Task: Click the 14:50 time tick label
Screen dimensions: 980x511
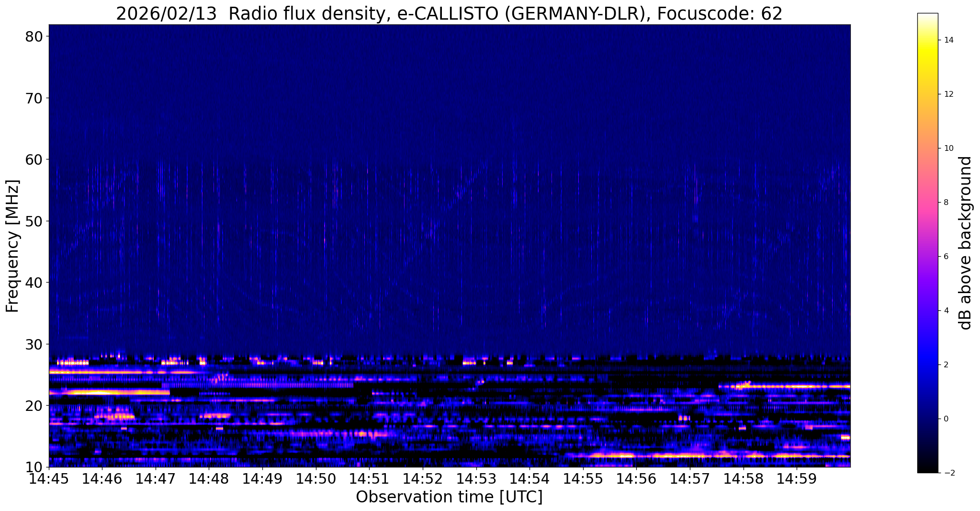Action: pyautogui.click(x=316, y=478)
